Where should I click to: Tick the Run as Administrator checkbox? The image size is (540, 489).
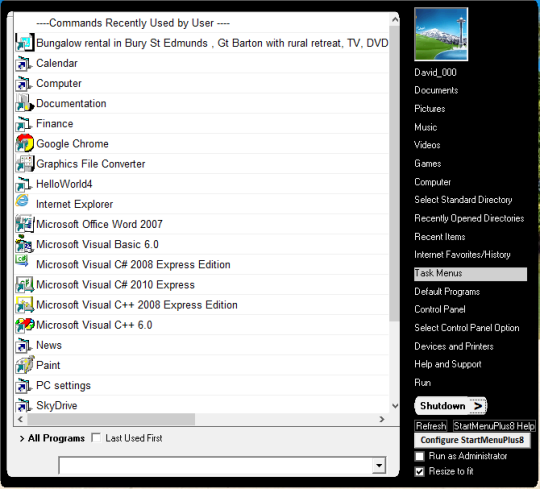click(x=419, y=456)
